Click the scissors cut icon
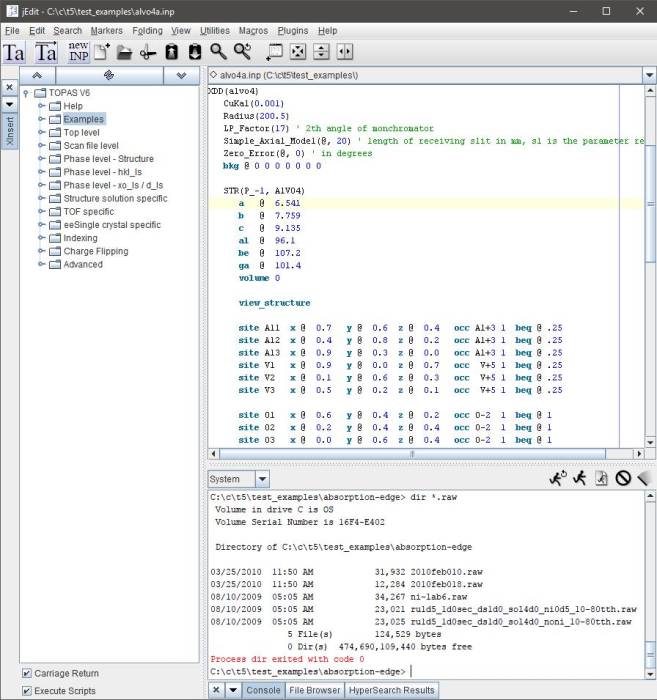The height and width of the screenshot is (700, 657). click(147, 52)
